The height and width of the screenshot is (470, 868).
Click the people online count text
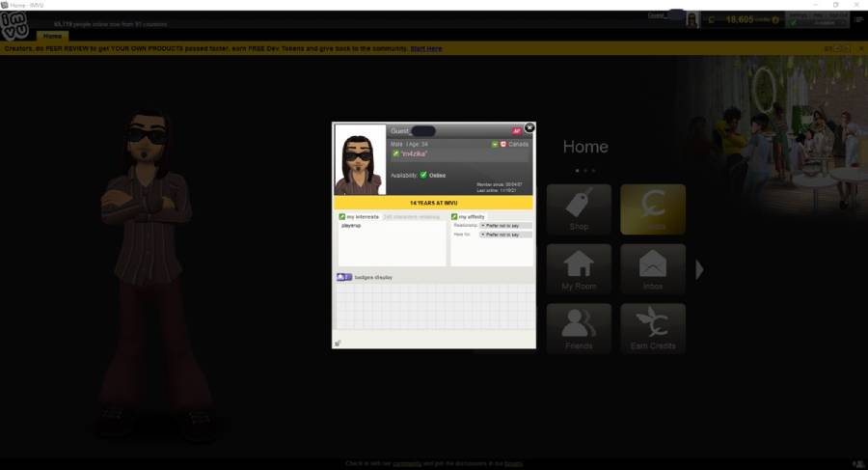coord(111,24)
